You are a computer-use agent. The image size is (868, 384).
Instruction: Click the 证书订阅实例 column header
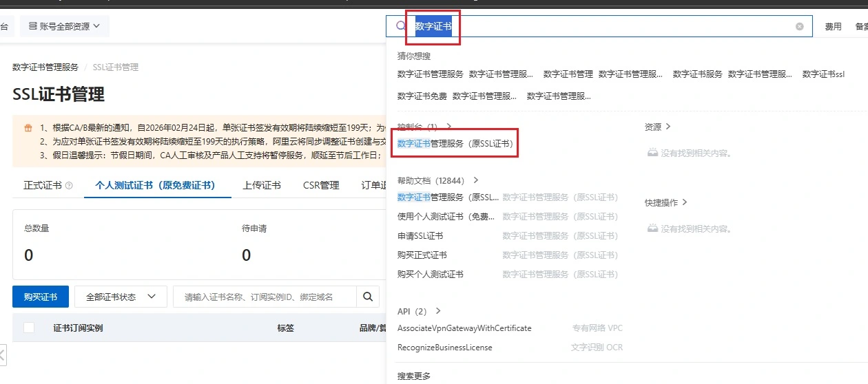click(x=78, y=328)
